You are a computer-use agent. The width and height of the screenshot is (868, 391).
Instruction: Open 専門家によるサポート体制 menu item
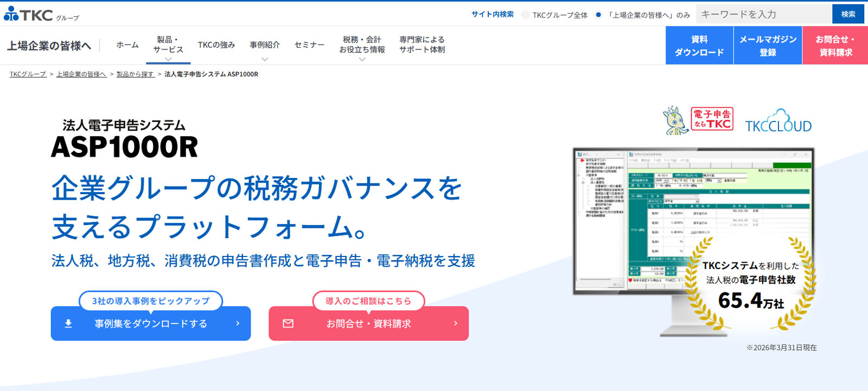pos(422,44)
